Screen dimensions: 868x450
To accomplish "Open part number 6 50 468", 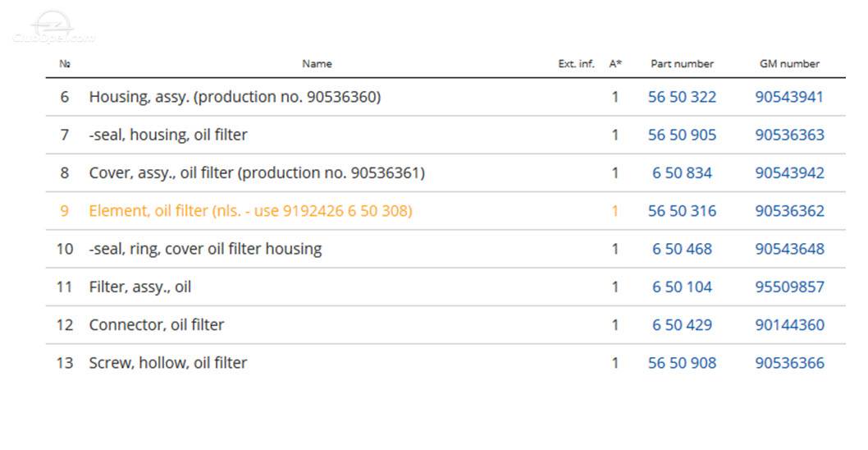I will [x=682, y=249].
